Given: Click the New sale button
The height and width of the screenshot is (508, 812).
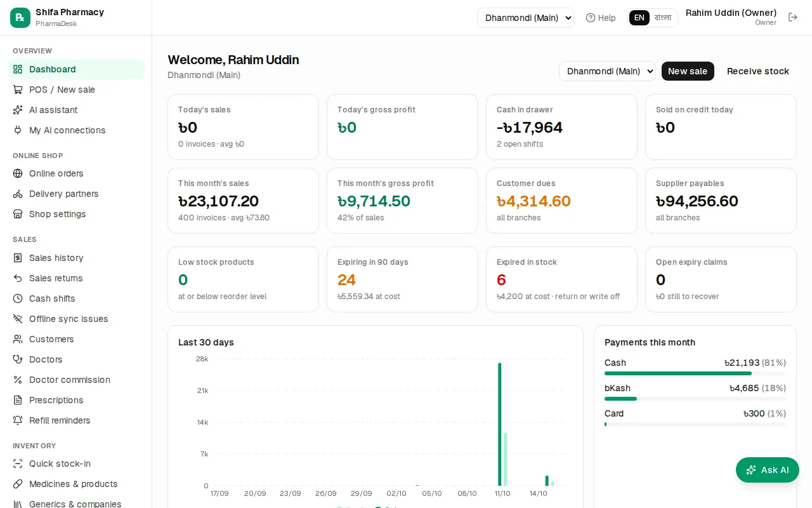Looking at the screenshot, I should click(x=688, y=71).
